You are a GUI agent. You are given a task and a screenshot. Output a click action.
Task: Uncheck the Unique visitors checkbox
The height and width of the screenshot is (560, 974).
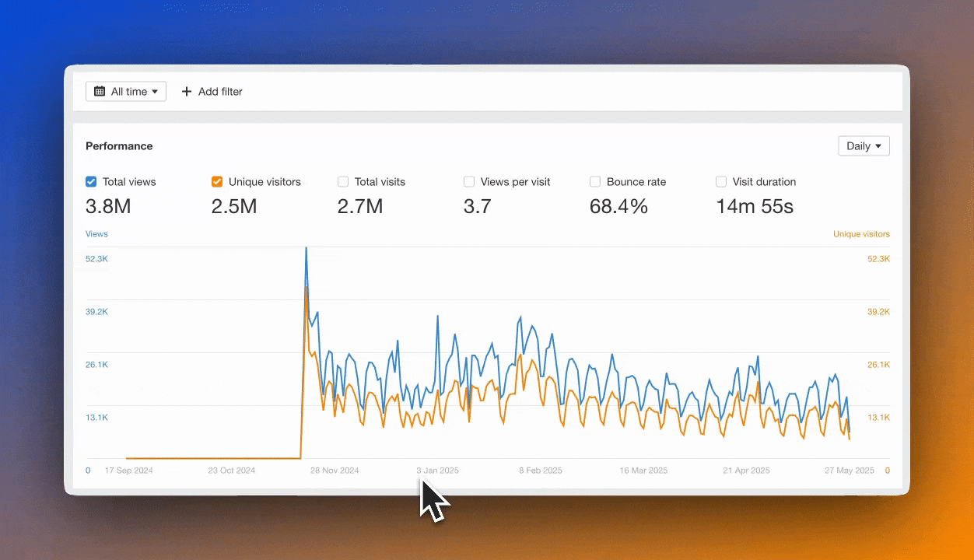[217, 181]
